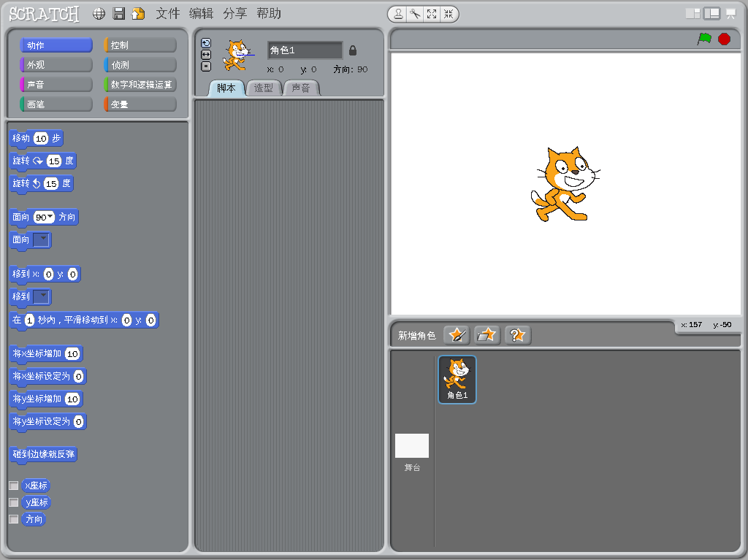Select the stamp (duplicate) tool
Image resolution: width=748 pixels, height=560 pixels.
tap(398, 13)
